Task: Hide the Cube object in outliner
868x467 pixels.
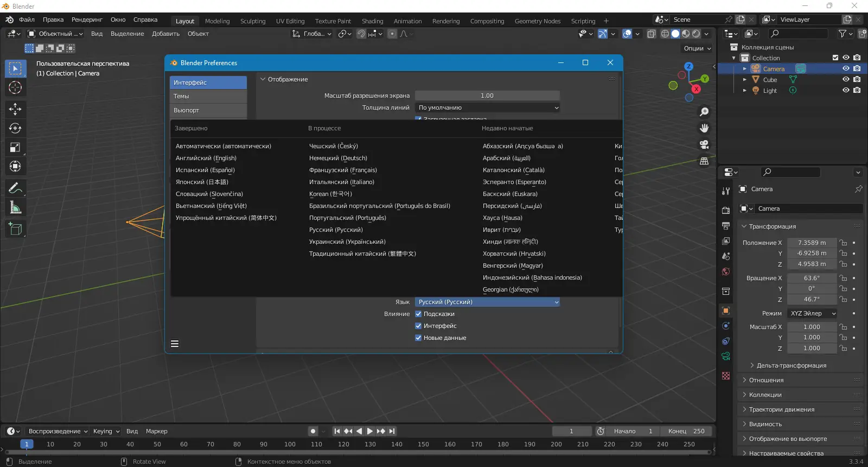Action: tap(846, 79)
